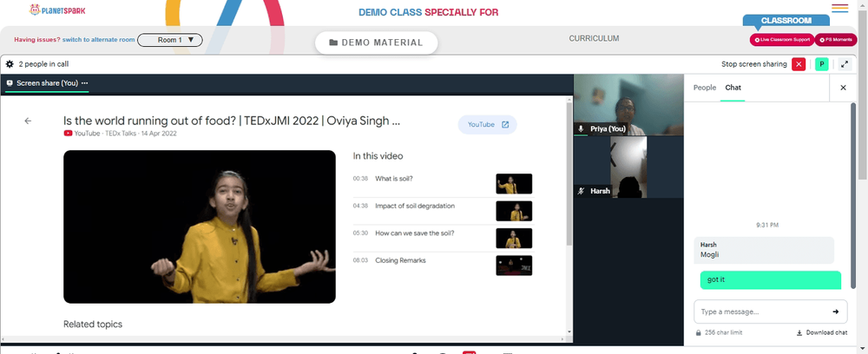Open call settings gear icon
The height and width of the screenshot is (354, 868).
[x=10, y=64]
